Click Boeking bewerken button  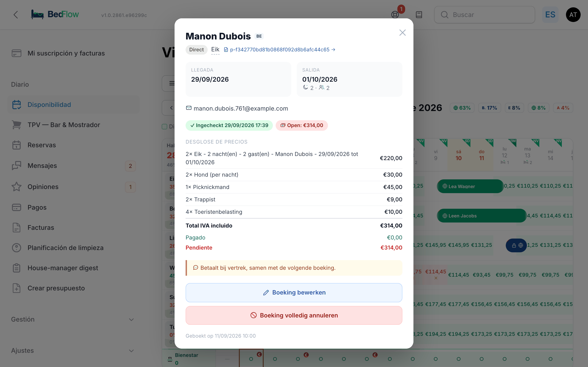click(x=294, y=292)
